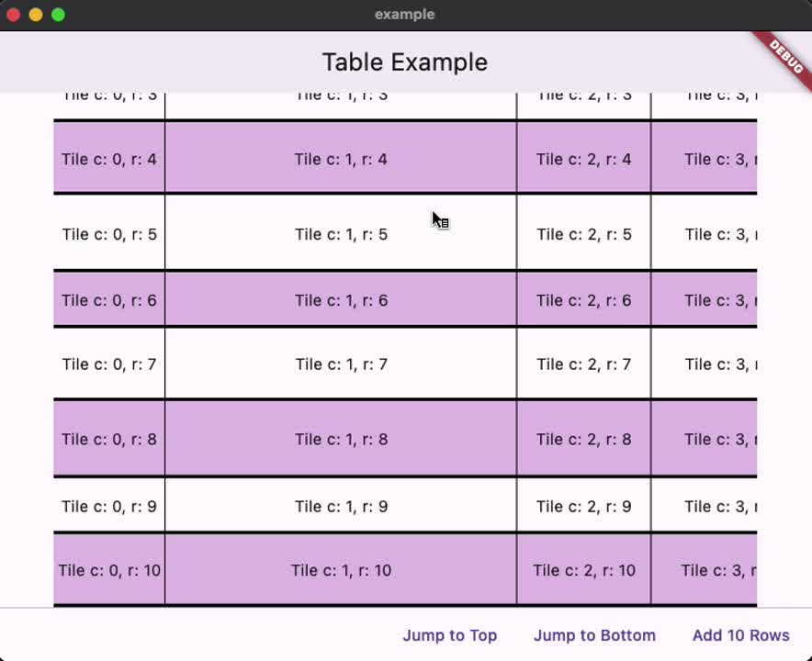Click the Table Example title bar text
The width and height of the screenshot is (812, 661).
pos(404,62)
